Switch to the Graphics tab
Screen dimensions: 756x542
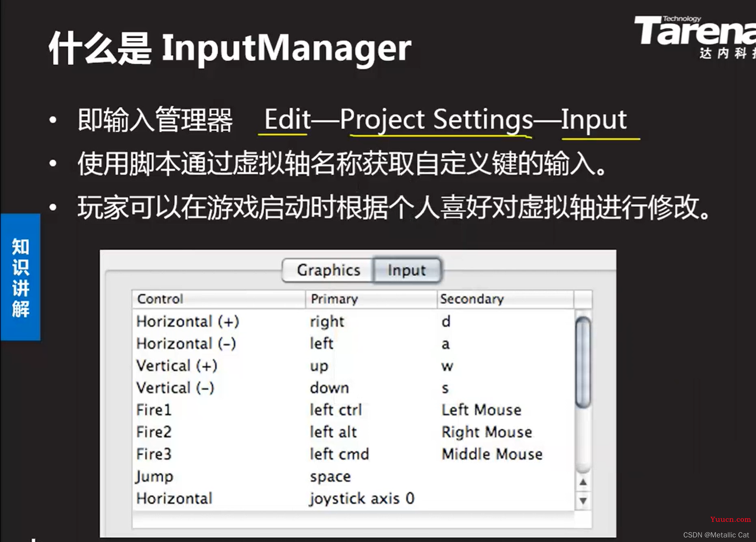click(x=328, y=270)
